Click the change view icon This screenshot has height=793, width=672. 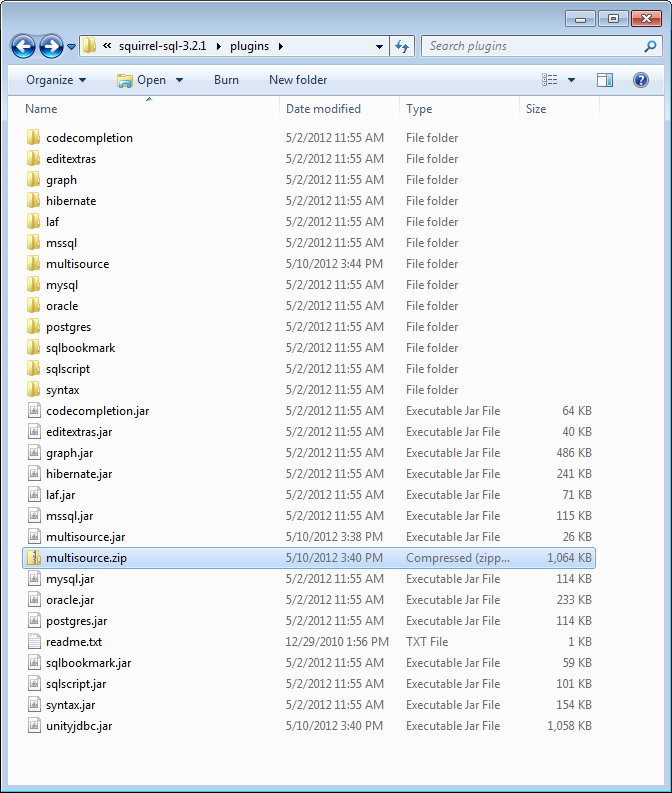click(x=550, y=80)
